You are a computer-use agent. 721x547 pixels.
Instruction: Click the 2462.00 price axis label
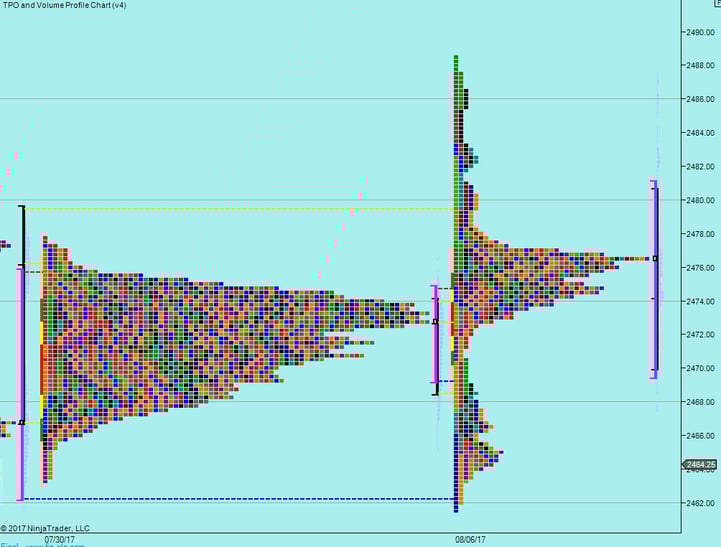[700, 503]
